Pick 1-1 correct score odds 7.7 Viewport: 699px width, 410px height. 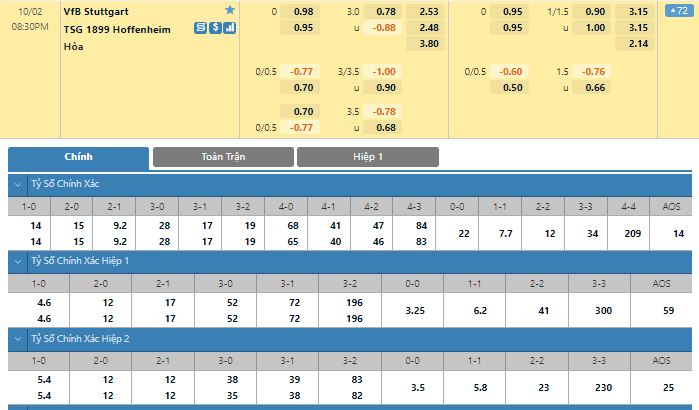[504, 233]
